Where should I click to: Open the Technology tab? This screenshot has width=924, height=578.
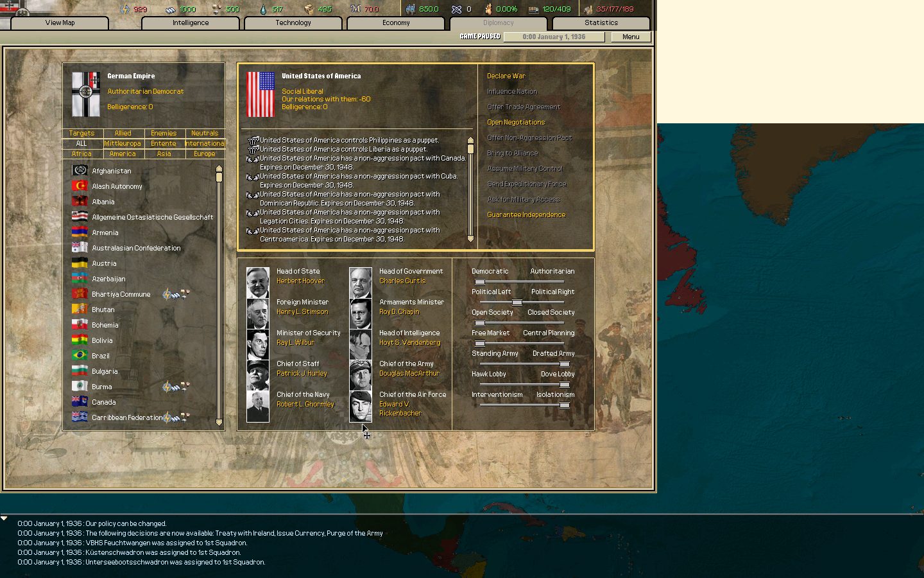(293, 22)
